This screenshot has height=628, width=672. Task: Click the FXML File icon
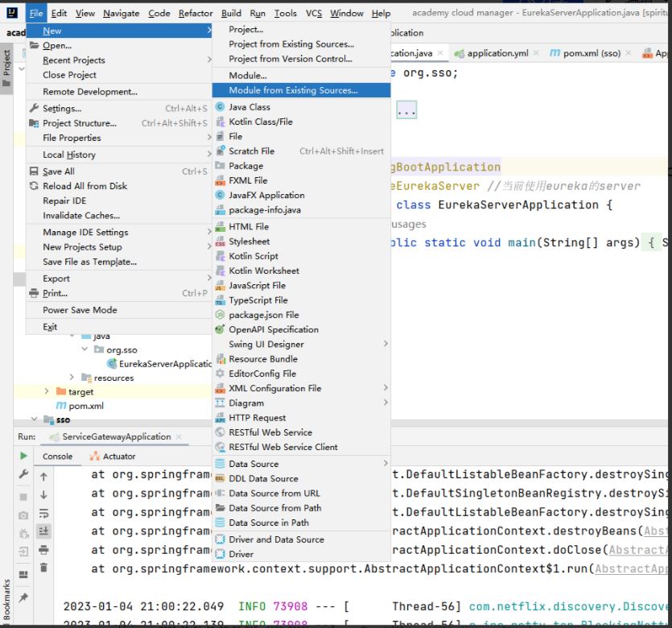click(x=220, y=180)
